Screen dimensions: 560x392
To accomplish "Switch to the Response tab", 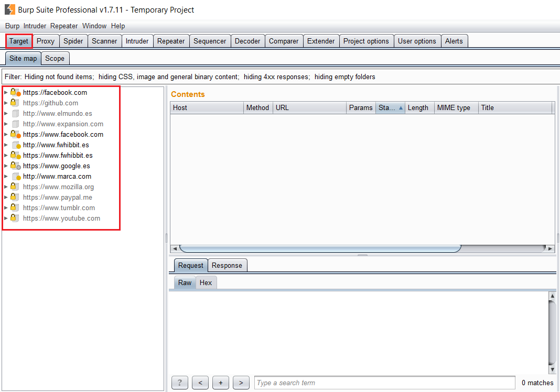I will [x=227, y=266].
